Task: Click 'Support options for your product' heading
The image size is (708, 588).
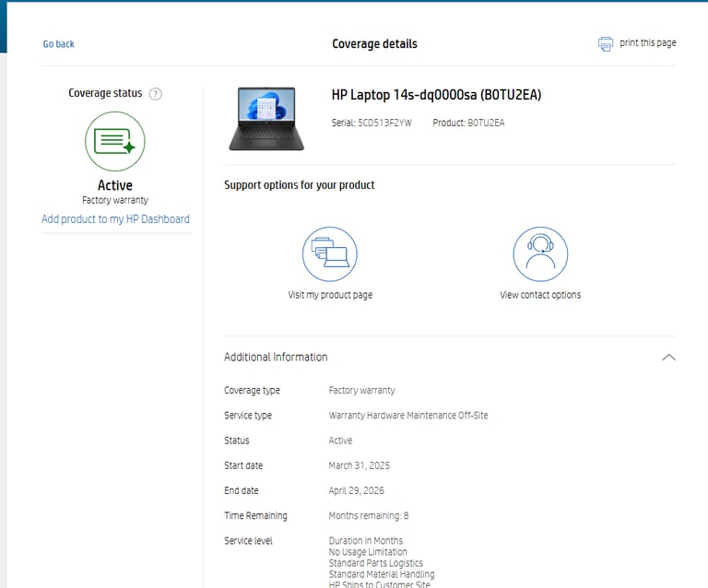Action: tap(300, 185)
